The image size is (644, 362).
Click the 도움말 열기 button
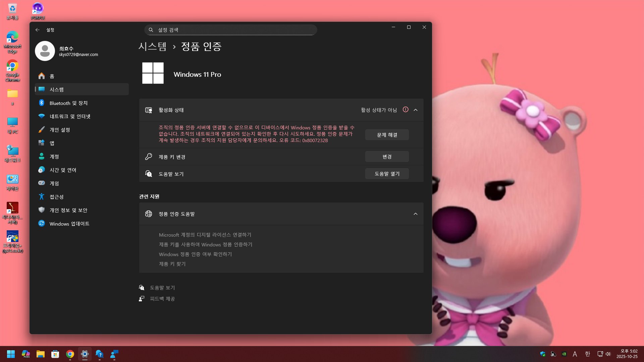(x=387, y=174)
